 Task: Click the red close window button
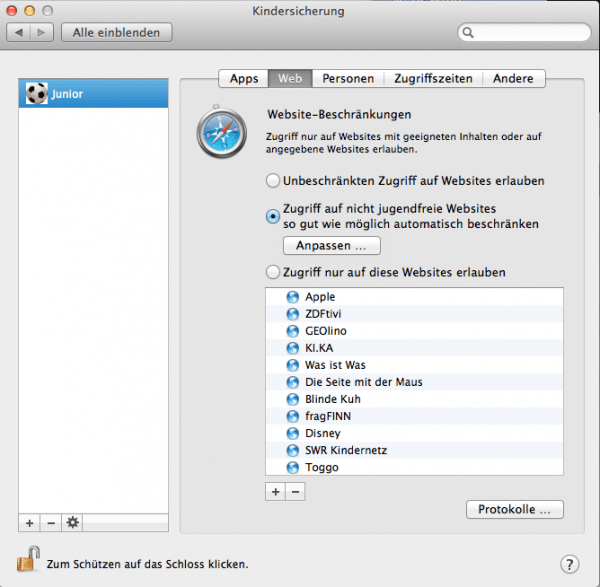point(12,11)
